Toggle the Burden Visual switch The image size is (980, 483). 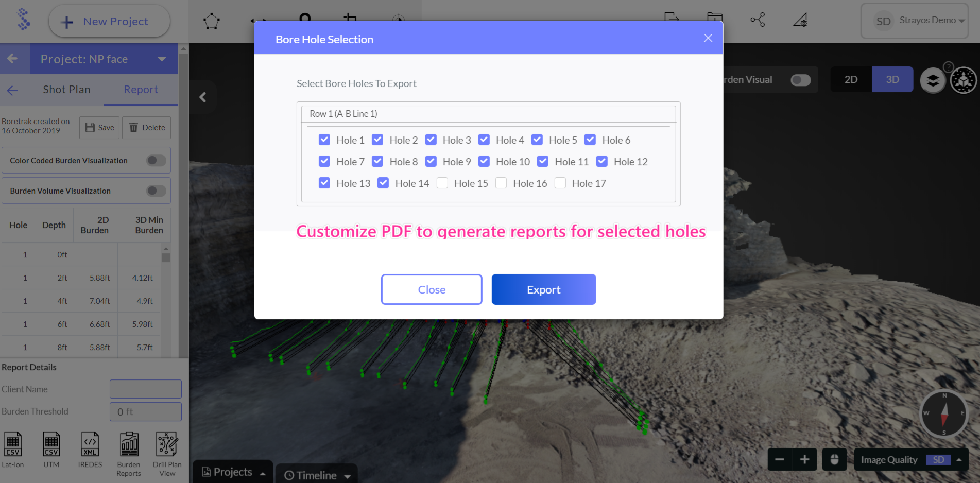801,80
